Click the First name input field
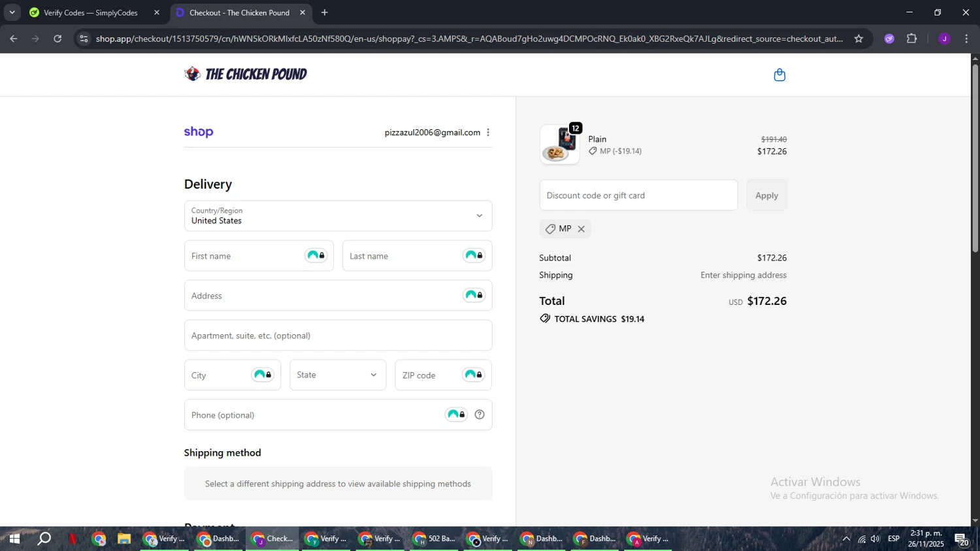 click(259, 256)
